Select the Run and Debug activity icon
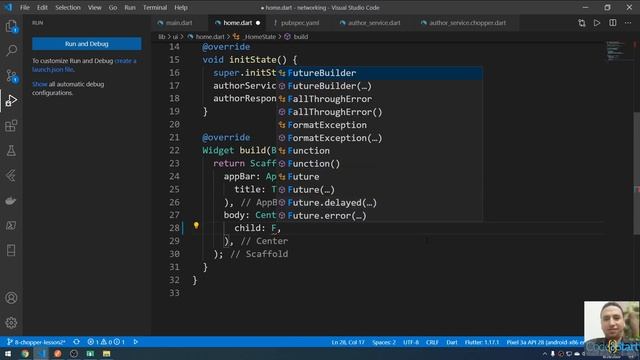This screenshot has width=640, height=360. pos(11,100)
